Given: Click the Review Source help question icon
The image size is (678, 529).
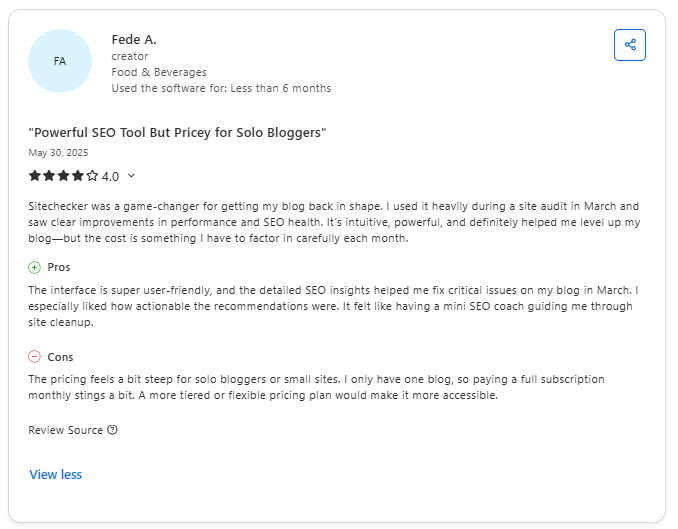Looking at the screenshot, I should click(x=112, y=430).
